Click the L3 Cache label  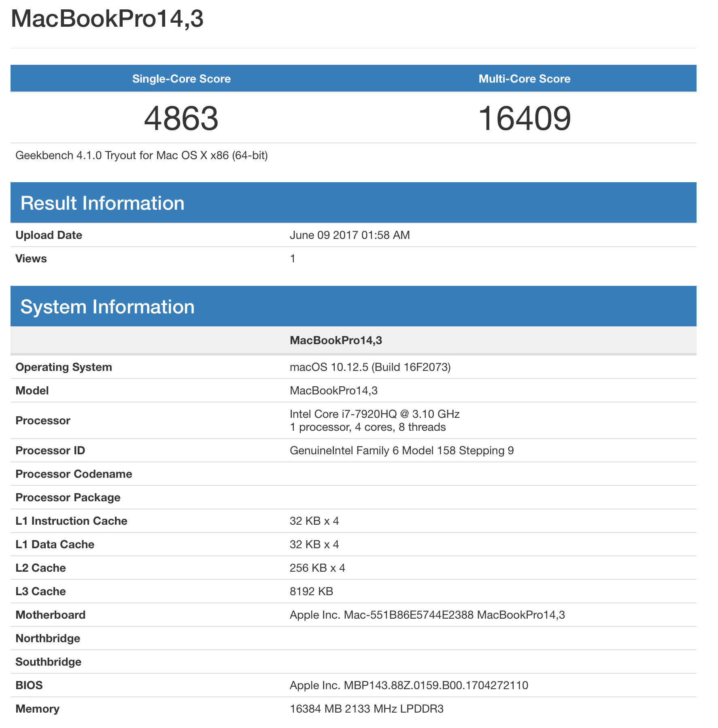coord(40,592)
